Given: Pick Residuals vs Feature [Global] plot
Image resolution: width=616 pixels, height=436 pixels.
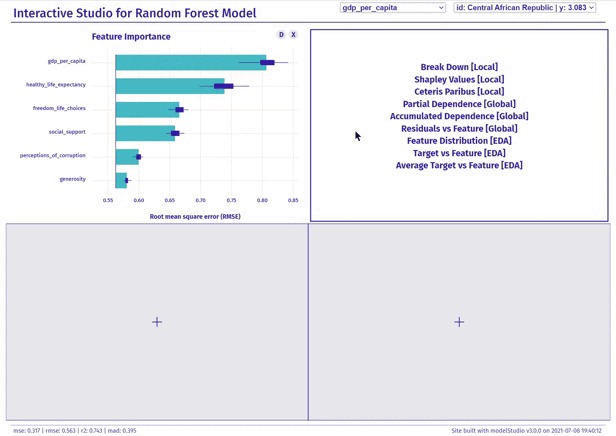Looking at the screenshot, I should 459,128.
